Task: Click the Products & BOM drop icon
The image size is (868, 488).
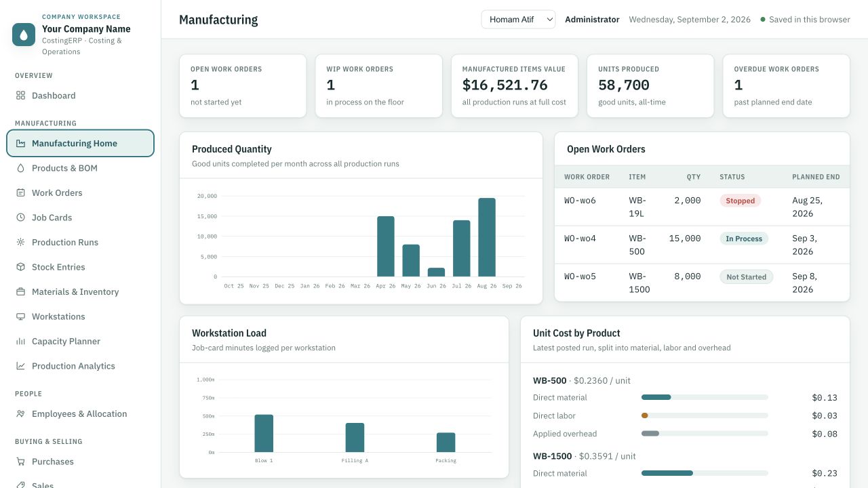Action: coord(20,168)
